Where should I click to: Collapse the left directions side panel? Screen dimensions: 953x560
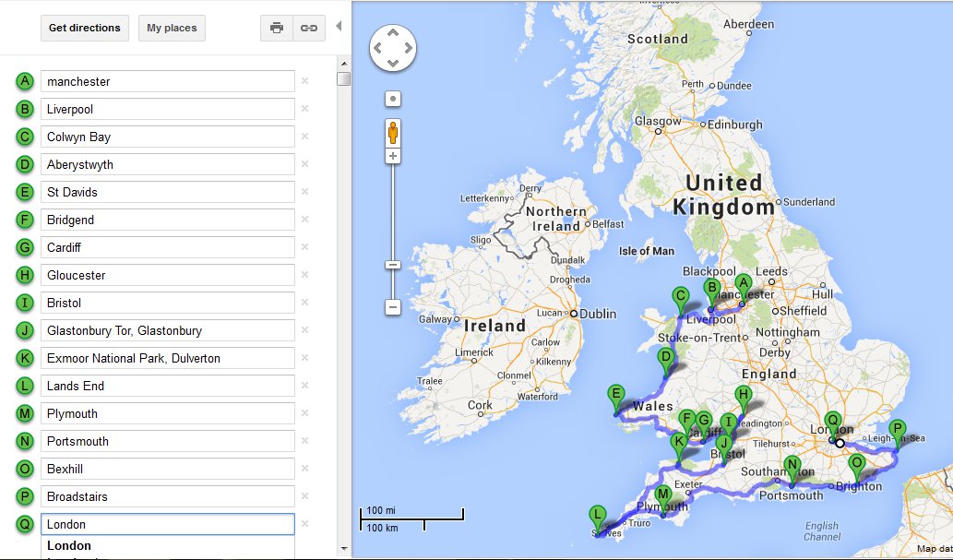[339, 26]
